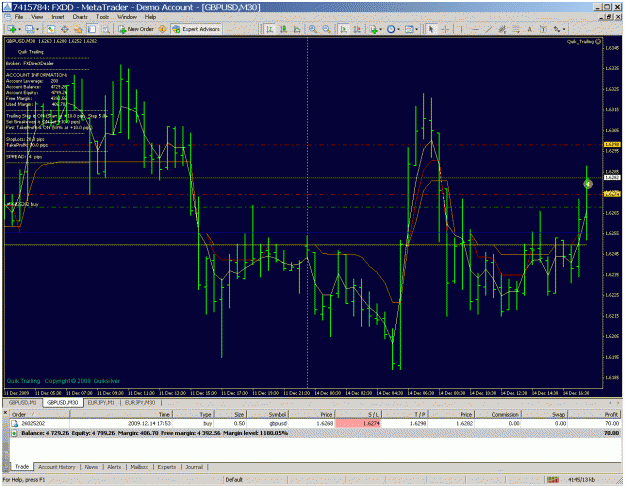Open the MetaEditor yellow diamond icon
This screenshot has height=486, width=625.
point(162,29)
